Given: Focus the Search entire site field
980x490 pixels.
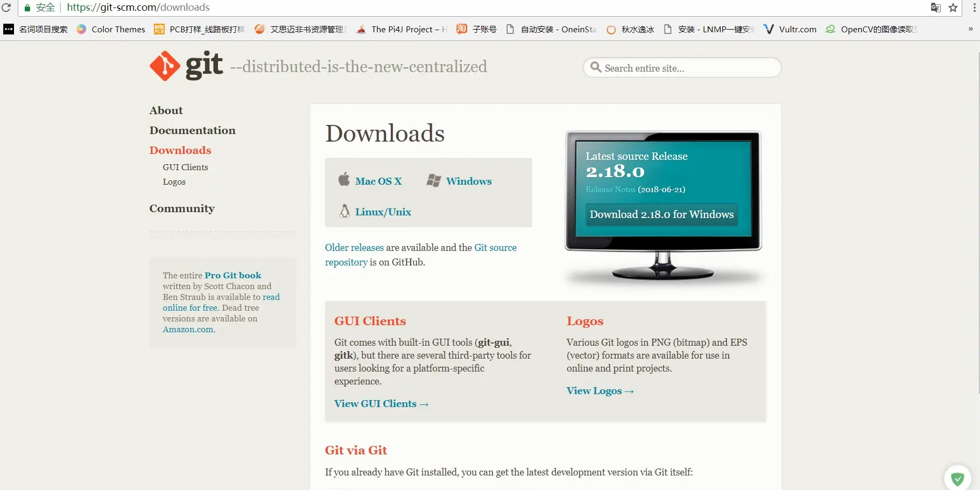Looking at the screenshot, I should (x=682, y=68).
